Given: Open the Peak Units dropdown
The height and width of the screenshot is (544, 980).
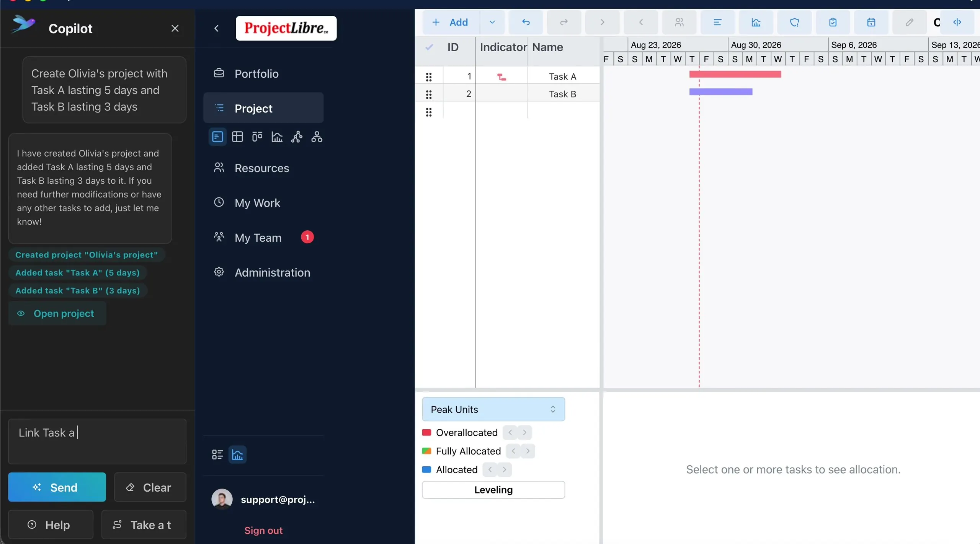Looking at the screenshot, I should click(493, 409).
